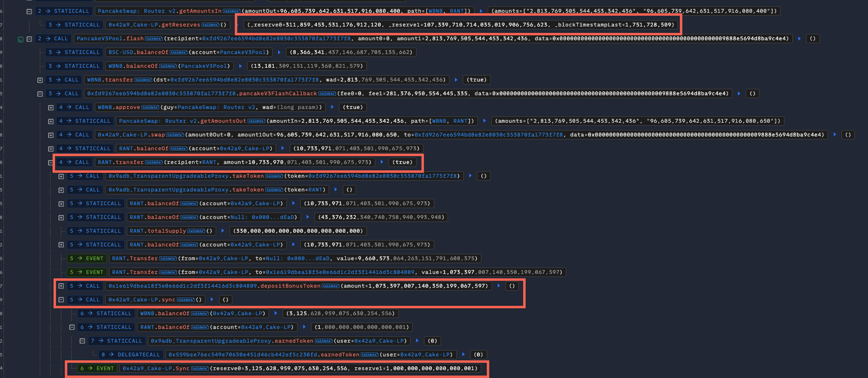Open calldata badge next to getReserves
Image resolution: width=868 pixels, height=378 pixels.
(x=210, y=25)
